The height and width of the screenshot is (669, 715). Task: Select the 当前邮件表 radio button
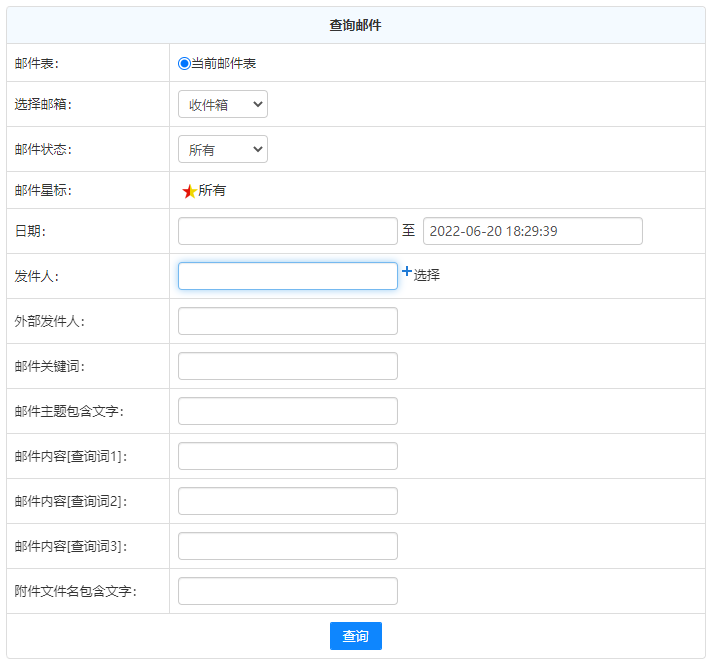click(x=184, y=63)
